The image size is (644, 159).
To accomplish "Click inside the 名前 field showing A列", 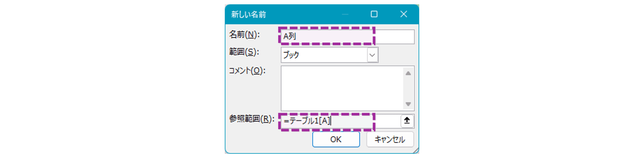I will click(325, 36).
